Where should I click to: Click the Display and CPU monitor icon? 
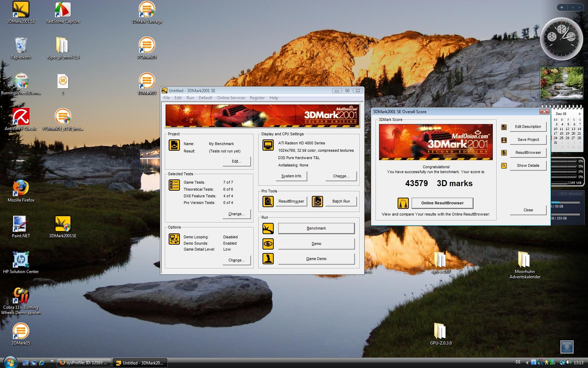[x=268, y=145]
